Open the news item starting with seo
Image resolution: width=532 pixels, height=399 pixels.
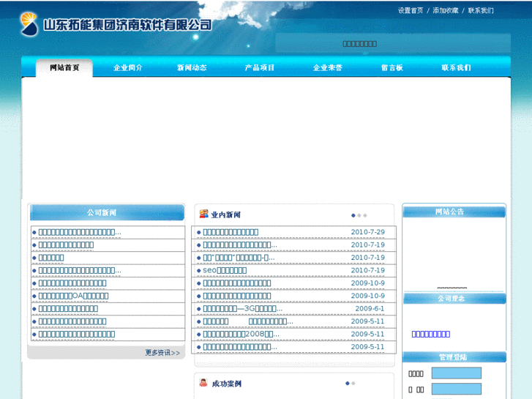(225, 270)
